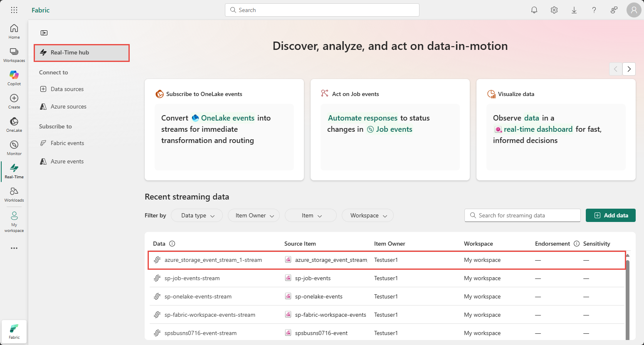Click the feedback icon in the top bar
The width and height of the screenshot is (644, 345).
pos(614,10)
